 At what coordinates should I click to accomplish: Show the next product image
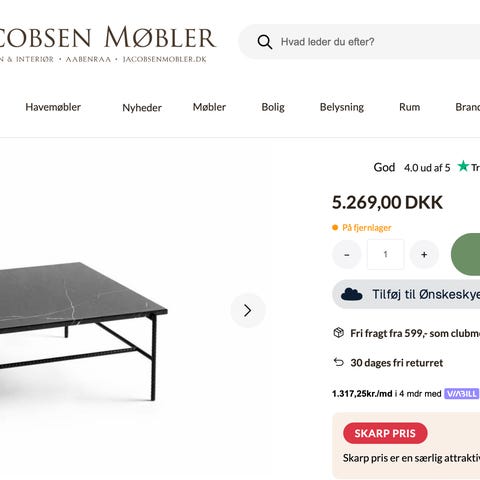[248, 310]
